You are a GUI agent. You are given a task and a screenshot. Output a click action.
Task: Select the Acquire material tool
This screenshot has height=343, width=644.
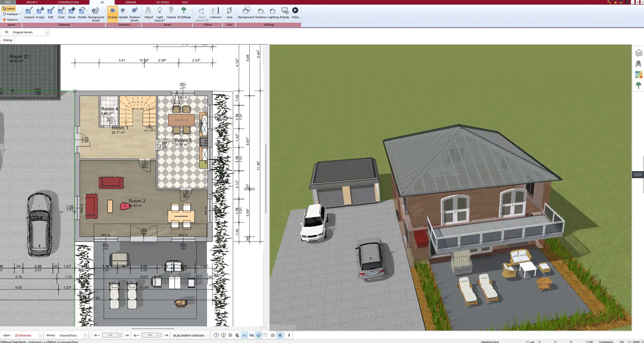29,12
